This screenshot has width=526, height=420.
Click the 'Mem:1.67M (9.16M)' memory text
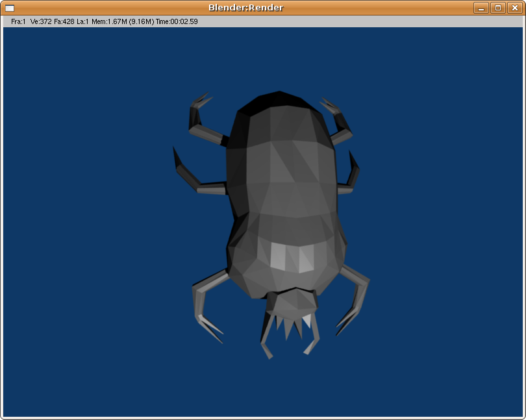coord(123,21)
